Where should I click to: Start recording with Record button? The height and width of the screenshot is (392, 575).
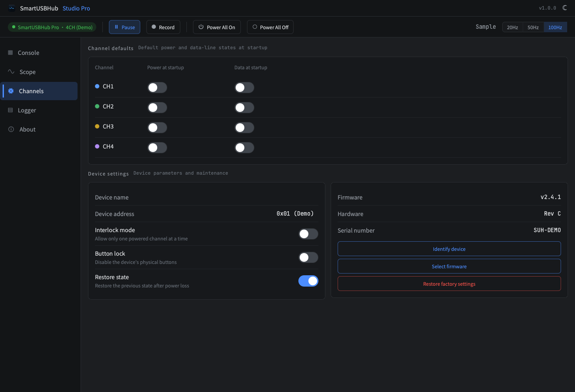tap(163, 27)
